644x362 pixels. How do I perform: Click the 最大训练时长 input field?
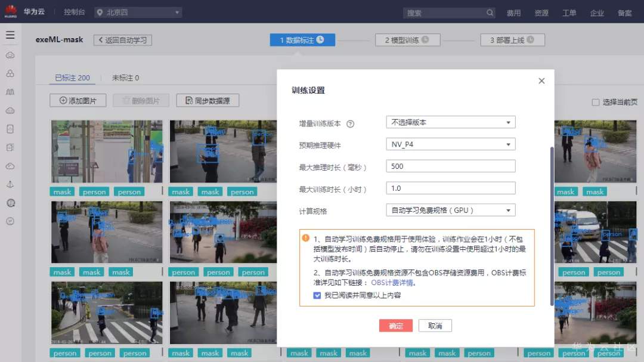451,188
